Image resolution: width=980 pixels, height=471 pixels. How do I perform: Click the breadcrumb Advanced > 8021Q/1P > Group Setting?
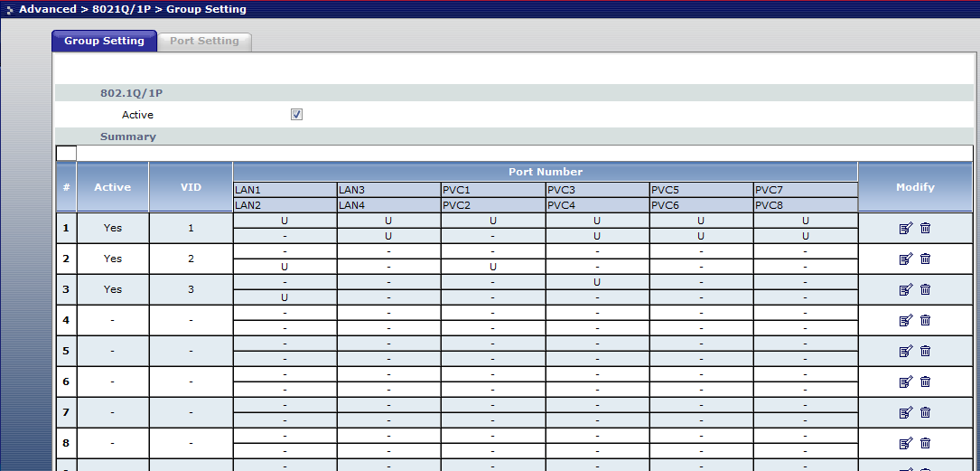pos(133,9)
